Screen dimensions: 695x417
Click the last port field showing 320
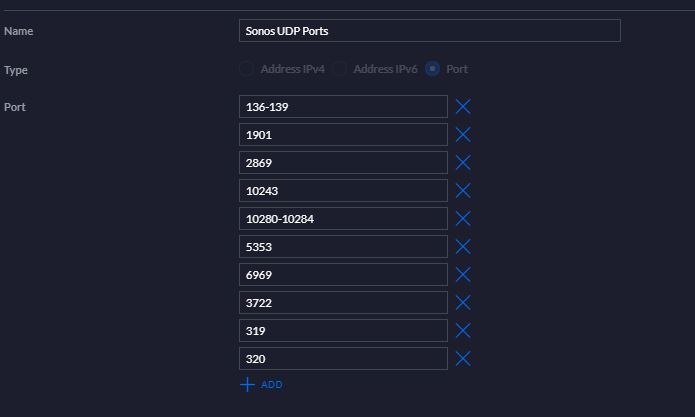click(343, 359)
